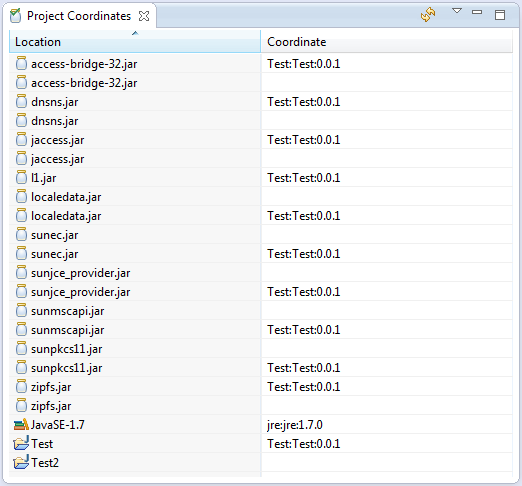Sort by the Location column header

tap(135, 42)
